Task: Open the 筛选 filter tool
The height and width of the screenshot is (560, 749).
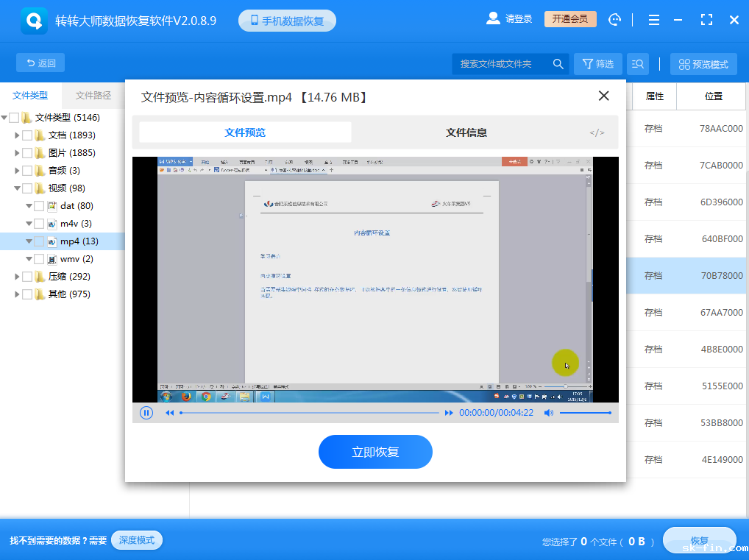Action: (x=597, y=64)
